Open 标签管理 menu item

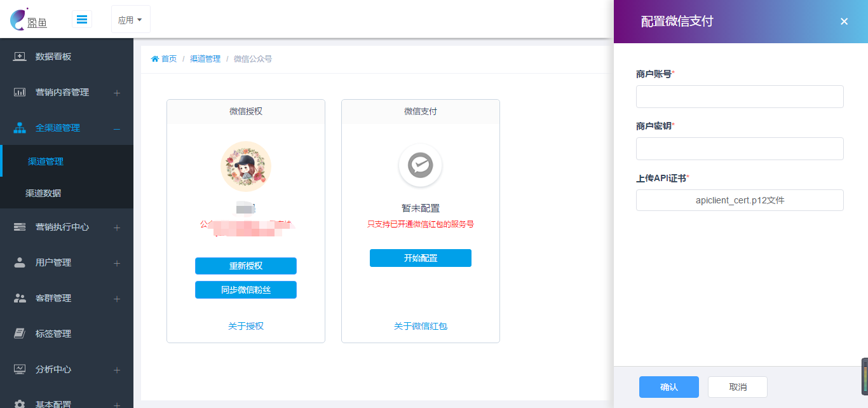click(x=67, y=334)
